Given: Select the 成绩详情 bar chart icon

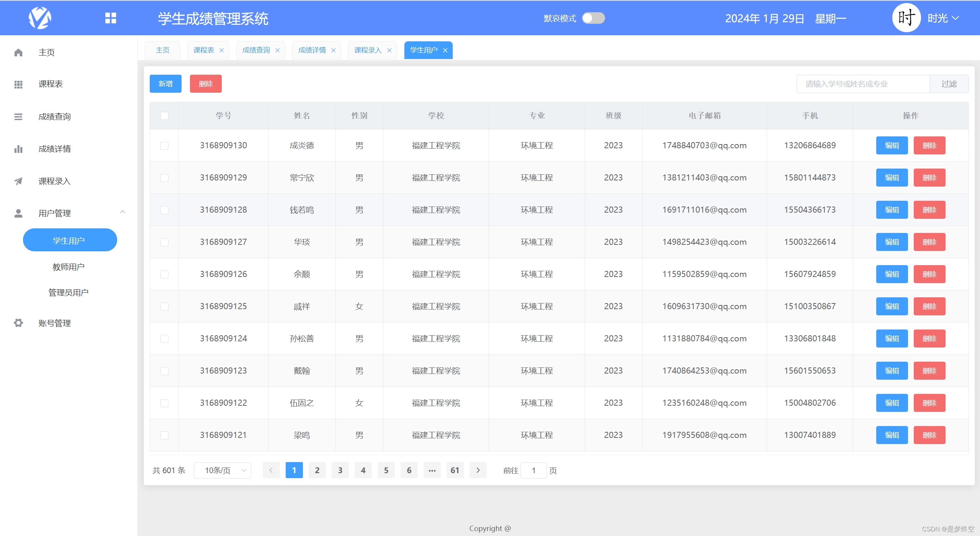Looking at the screenshot, I should pos(18,149).
